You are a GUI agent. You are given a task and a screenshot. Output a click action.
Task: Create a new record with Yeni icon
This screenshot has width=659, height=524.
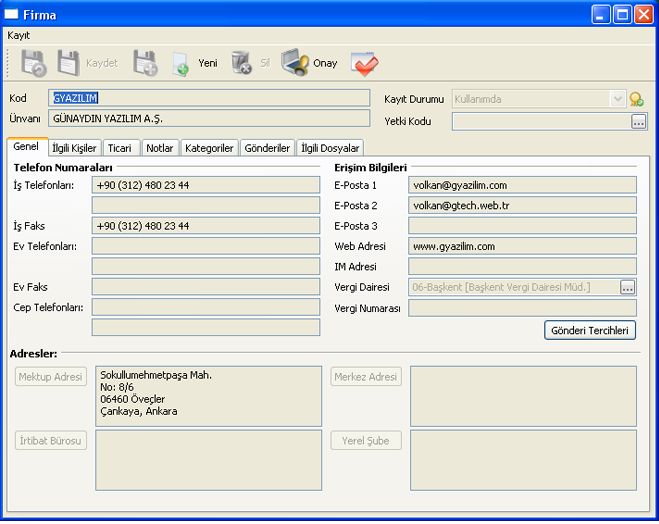tap(181, 64)
